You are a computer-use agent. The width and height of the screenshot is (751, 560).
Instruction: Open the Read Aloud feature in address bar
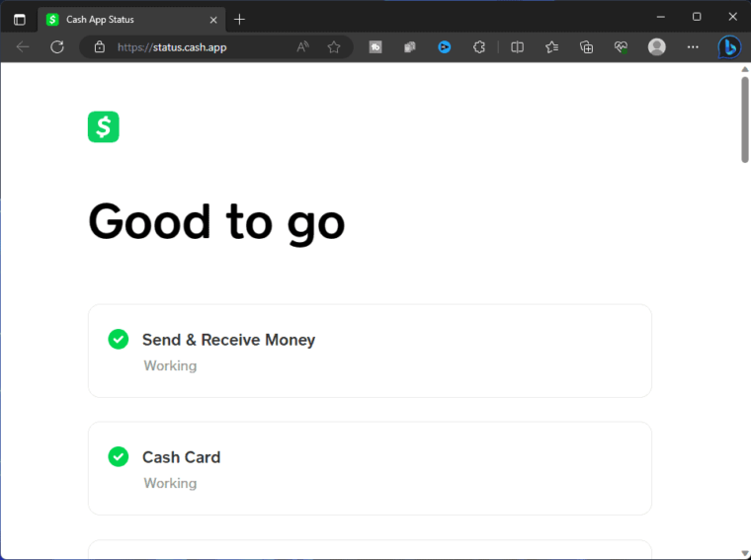(x=303, y=46)
